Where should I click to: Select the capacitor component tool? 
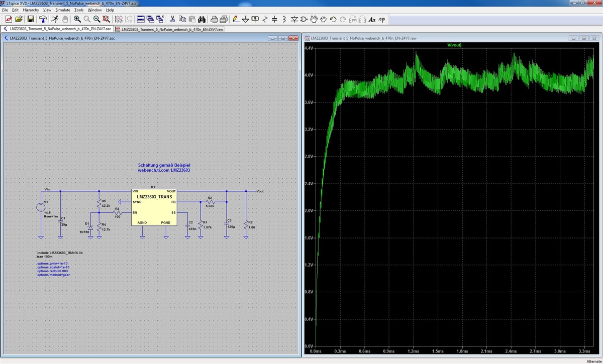tap(274, 19)
